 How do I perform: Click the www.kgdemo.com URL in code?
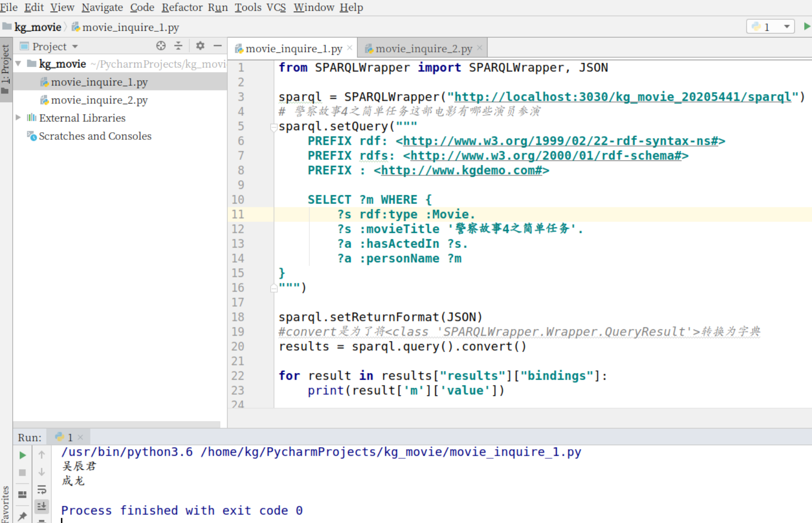tap(461, 170)
